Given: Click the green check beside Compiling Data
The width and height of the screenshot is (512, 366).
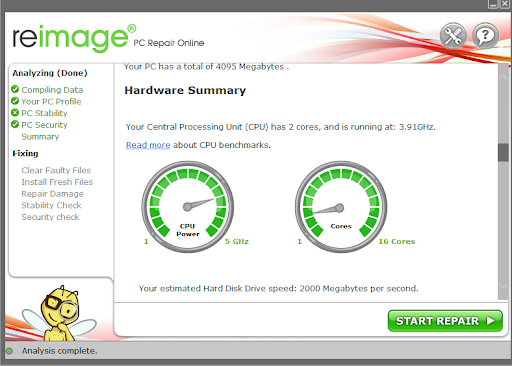Looking at the screenshot, I should (x=15, y=89).
